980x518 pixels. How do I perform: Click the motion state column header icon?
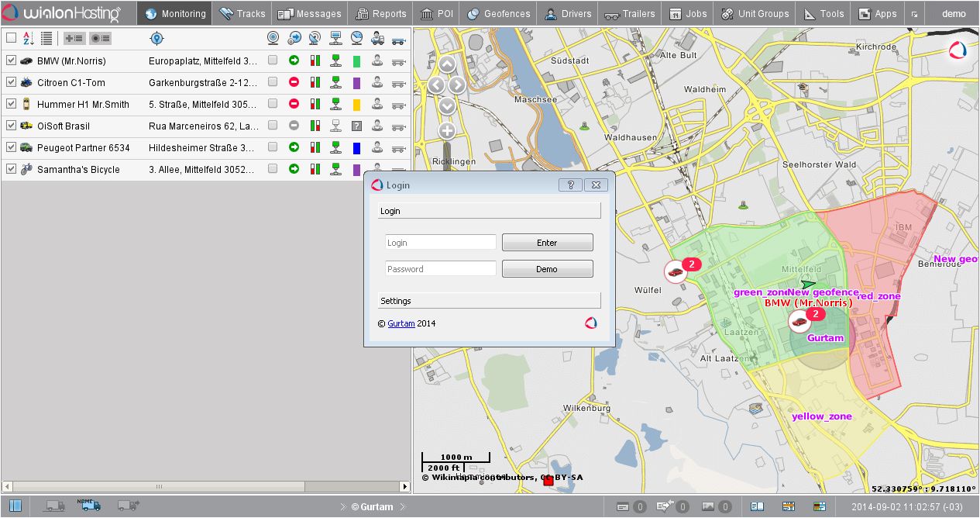(x=294, y=38)
